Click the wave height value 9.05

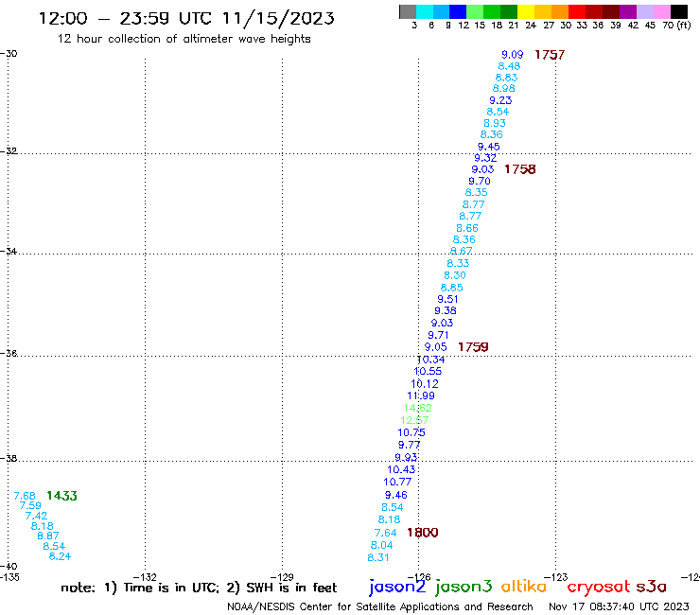click(436, 347)
